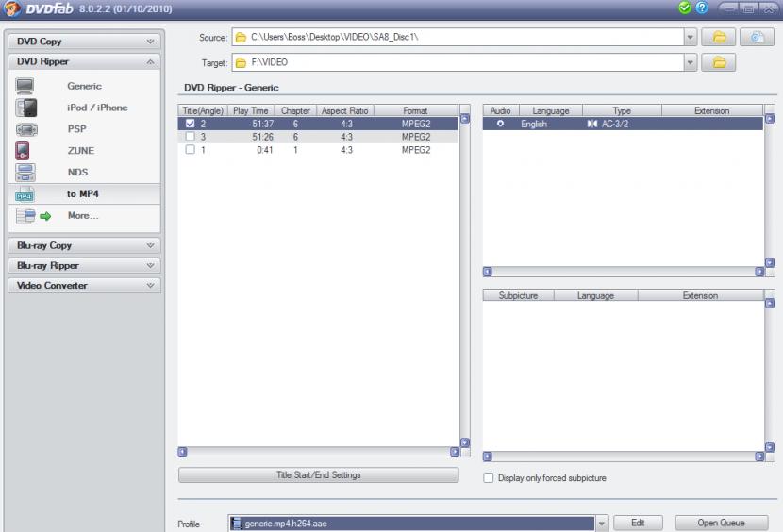The width and height of the screenshot is (783, 532).
Task: Click the green checkmark status icon
Action: pos(685,8)
